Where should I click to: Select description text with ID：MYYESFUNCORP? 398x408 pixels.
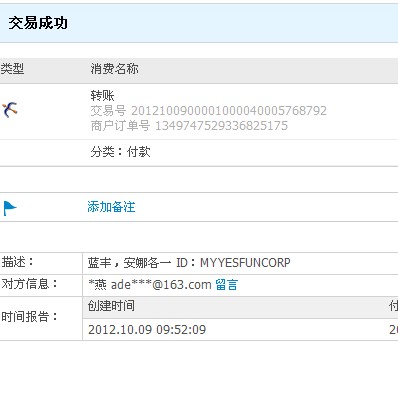189,263
